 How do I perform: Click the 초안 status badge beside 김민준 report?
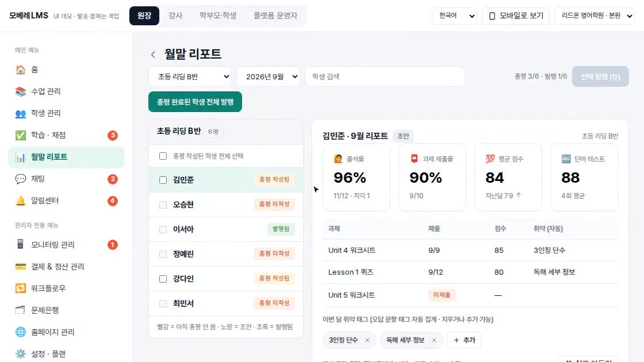click(403, 136)
